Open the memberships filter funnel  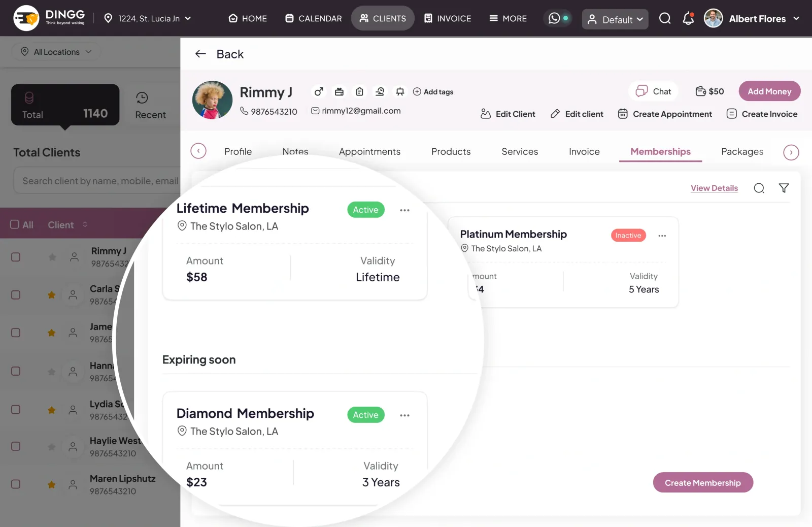tap(784, 188)
